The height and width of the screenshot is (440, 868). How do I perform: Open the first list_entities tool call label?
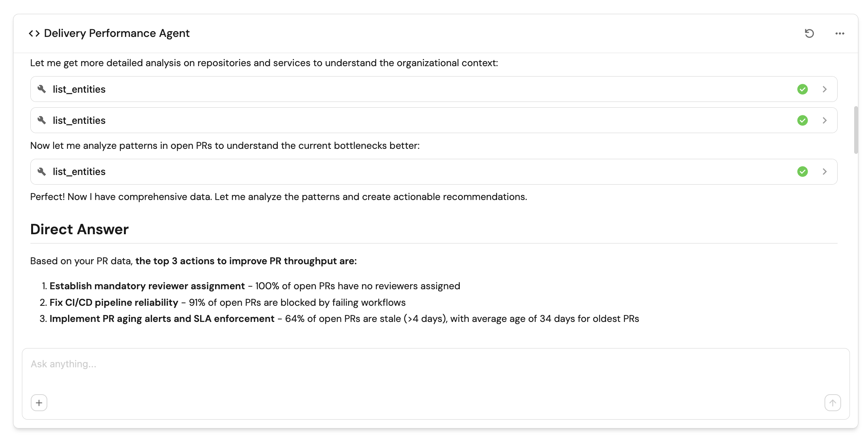[x=79, y=89]
